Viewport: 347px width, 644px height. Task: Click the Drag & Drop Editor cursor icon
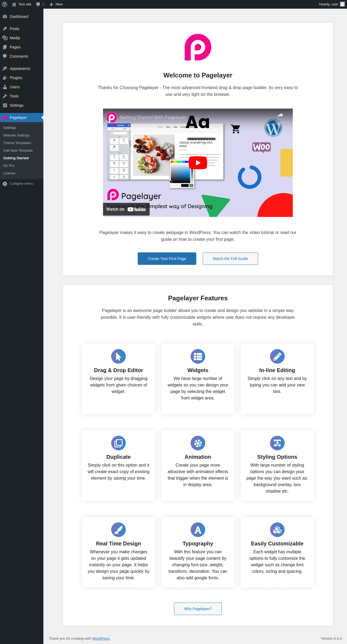coord(118,356)
